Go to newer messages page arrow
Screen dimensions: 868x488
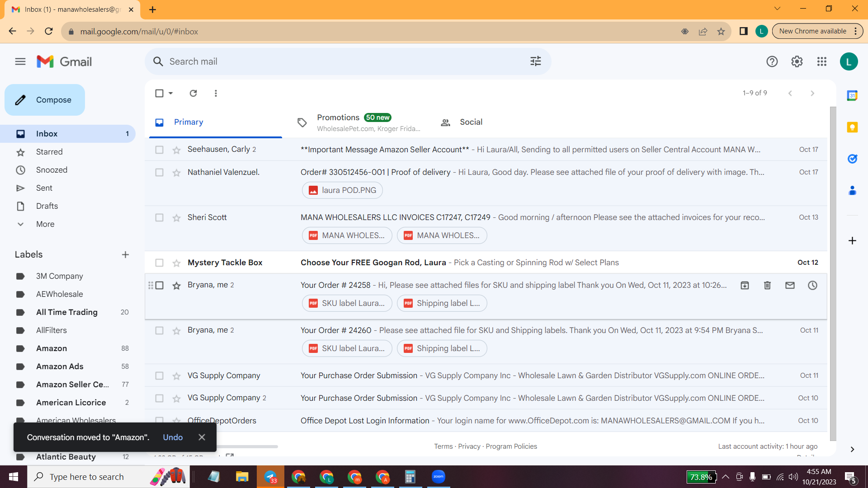[790, 93]
